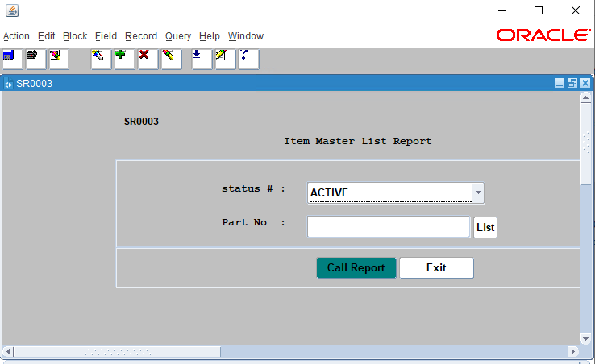Open the Action menu

[16, 36]
